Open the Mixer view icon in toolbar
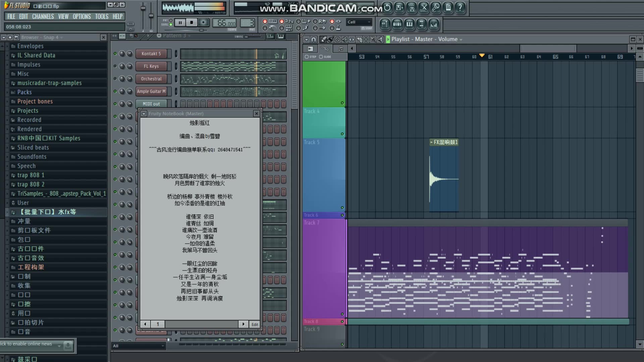 tap(434, 24)
